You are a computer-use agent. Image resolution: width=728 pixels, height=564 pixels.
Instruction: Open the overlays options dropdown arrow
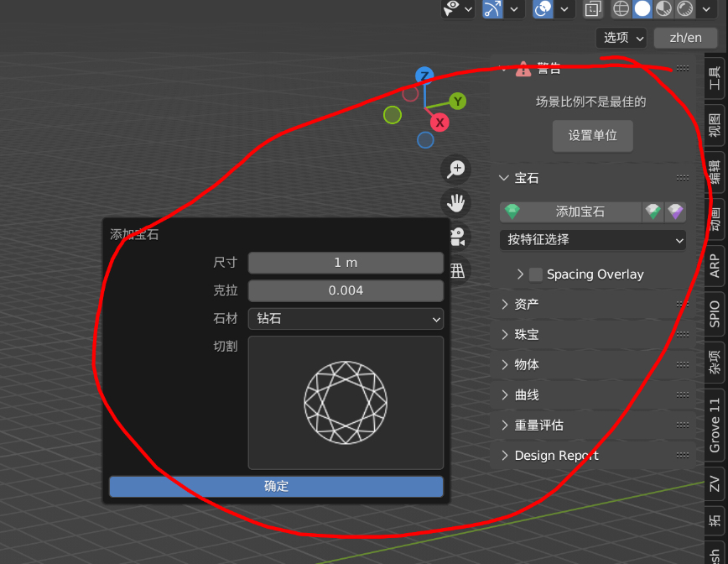(x=564, y=9)
